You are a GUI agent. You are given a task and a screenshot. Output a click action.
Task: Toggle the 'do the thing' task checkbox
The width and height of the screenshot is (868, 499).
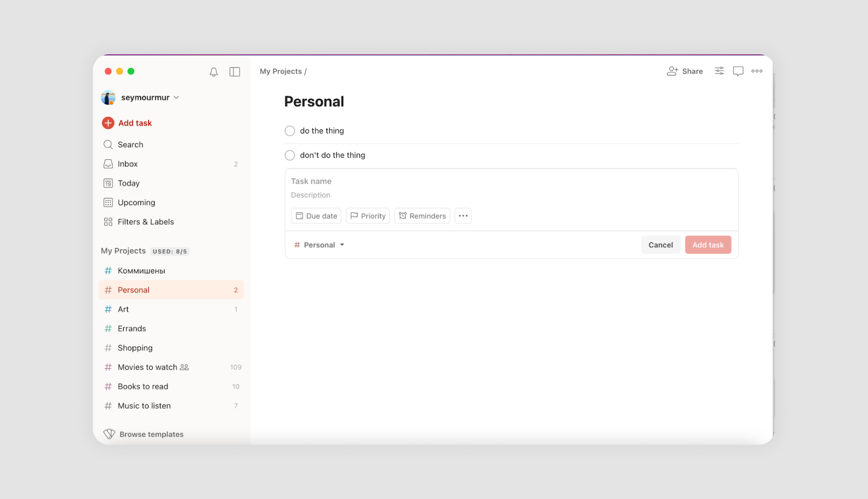290,131
